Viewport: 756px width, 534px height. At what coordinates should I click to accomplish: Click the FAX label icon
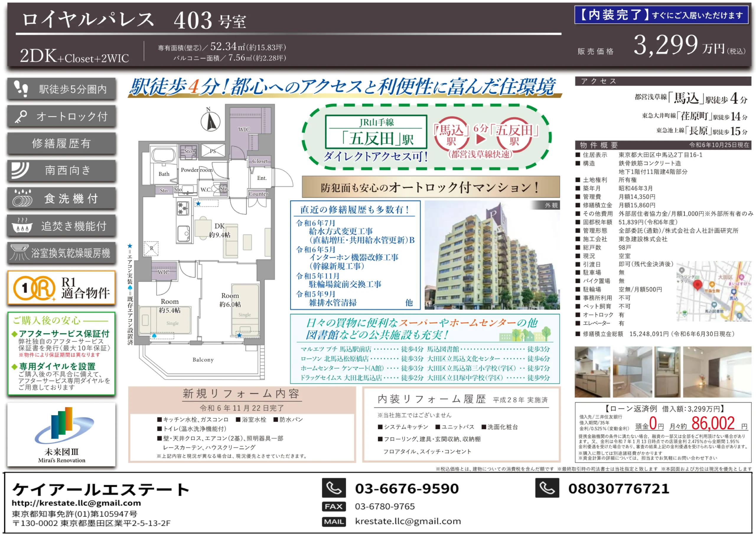pyautogui.click(x=334, y=506)
